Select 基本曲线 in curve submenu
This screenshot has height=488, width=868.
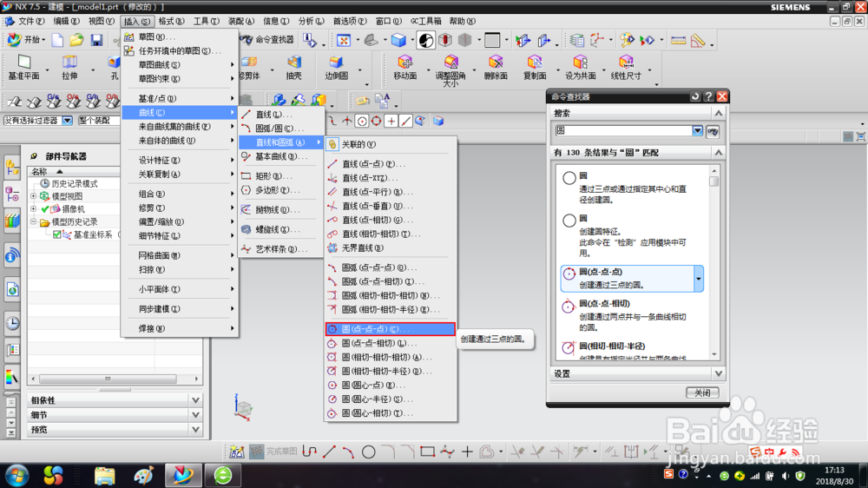(281, 157)
